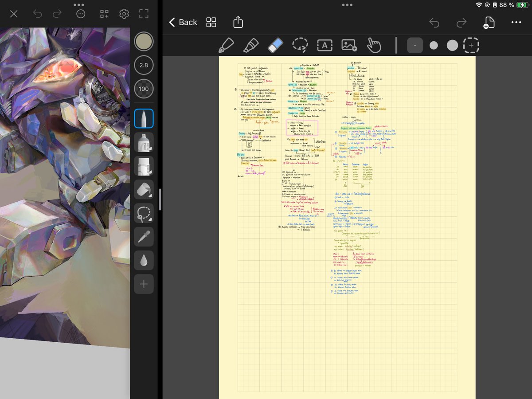Select the highlighter tool

(251, 45)
